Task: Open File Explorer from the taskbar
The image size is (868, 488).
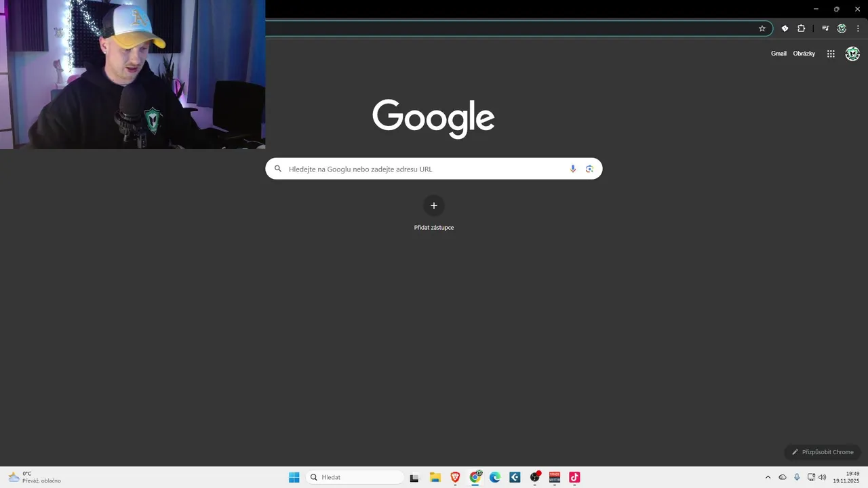Action: point(435,477)
